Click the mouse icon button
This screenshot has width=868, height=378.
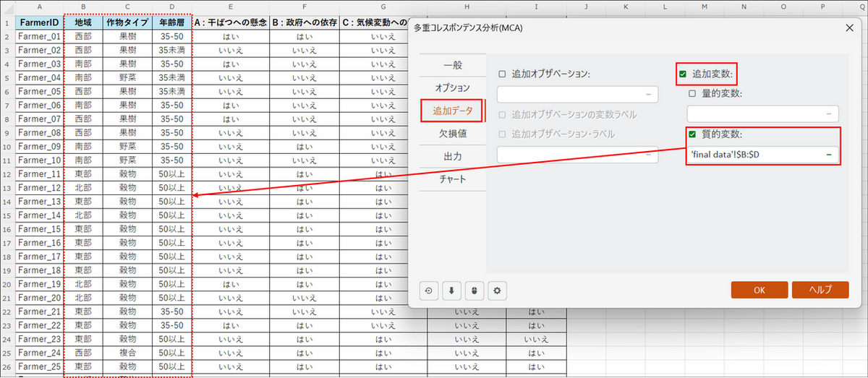(x=474, y=291)
